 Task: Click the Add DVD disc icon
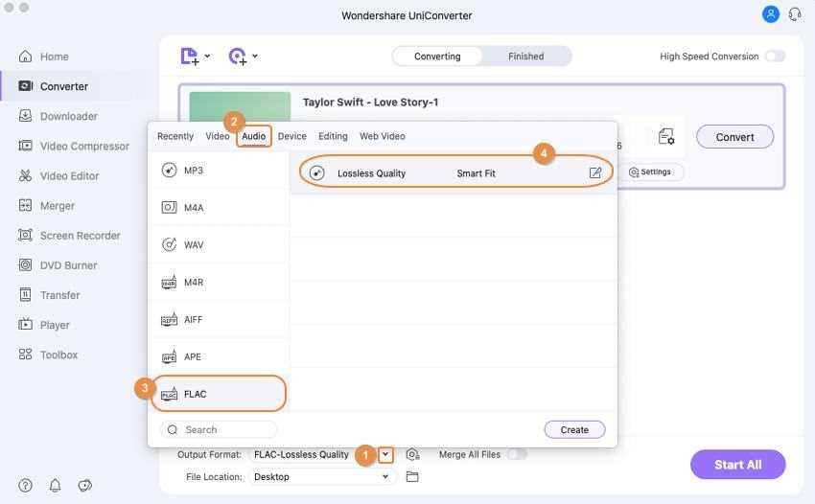point(238,57)
